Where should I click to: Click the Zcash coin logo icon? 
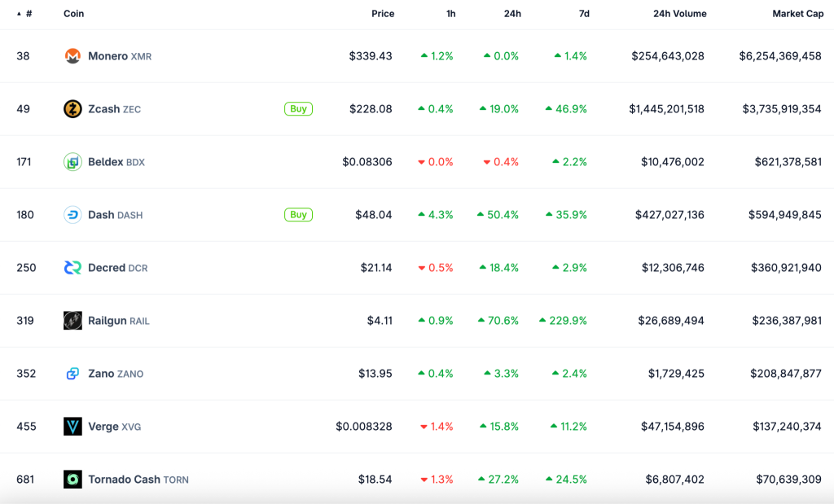72,109
